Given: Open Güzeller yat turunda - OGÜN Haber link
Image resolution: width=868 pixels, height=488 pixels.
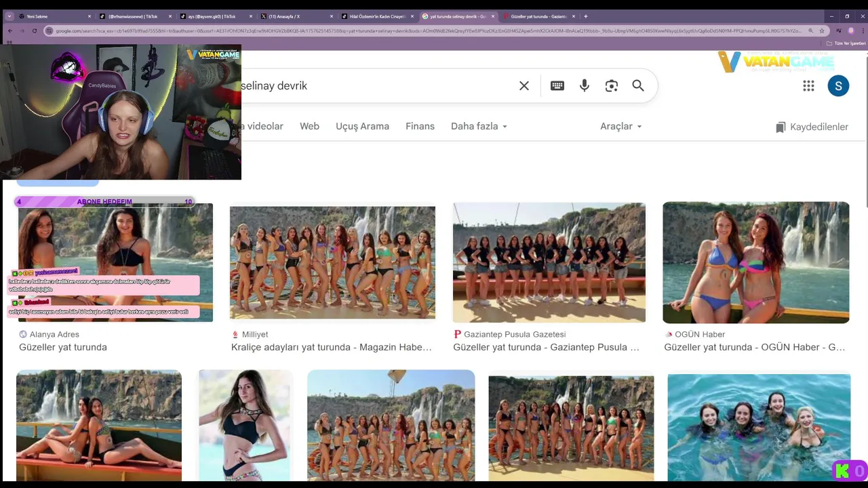Looking at the screenshot, I should 754,347.
